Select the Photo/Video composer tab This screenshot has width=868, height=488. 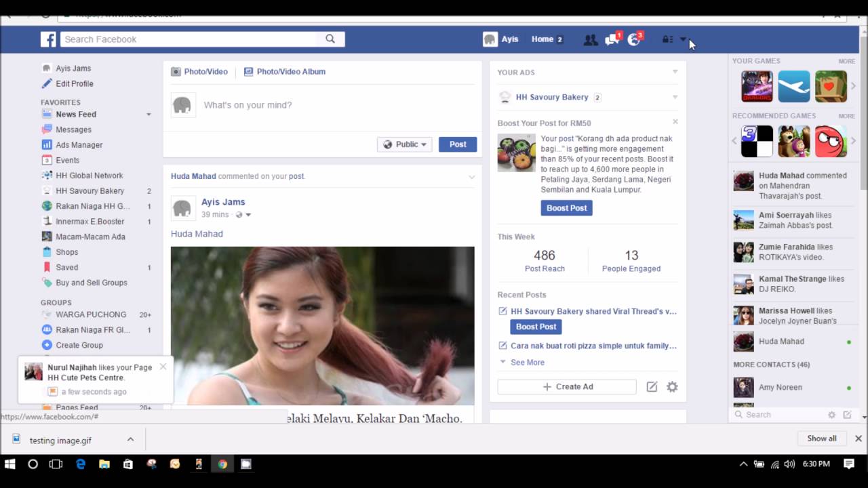click(x=199, y=71)
